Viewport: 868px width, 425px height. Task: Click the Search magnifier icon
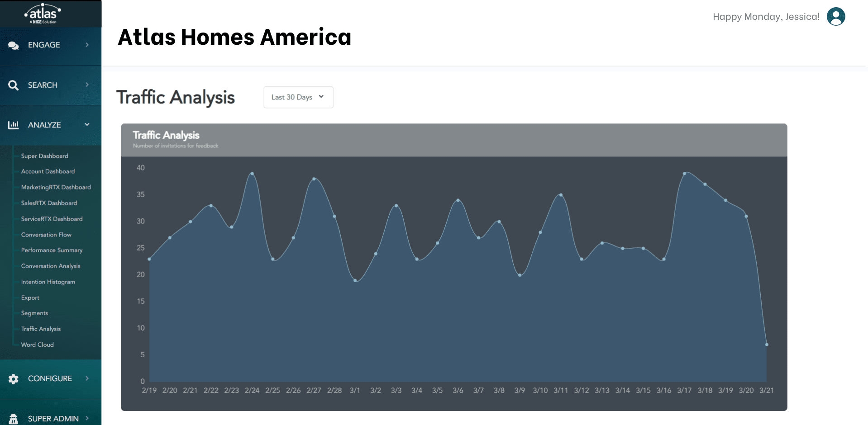tap(14, 85)
